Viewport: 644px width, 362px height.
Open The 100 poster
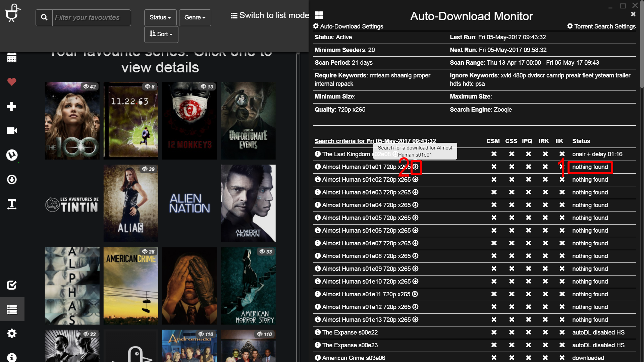72,121
